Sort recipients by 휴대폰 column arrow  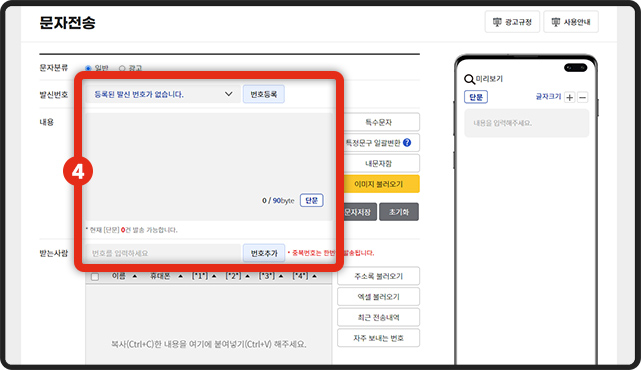point(180,276)
